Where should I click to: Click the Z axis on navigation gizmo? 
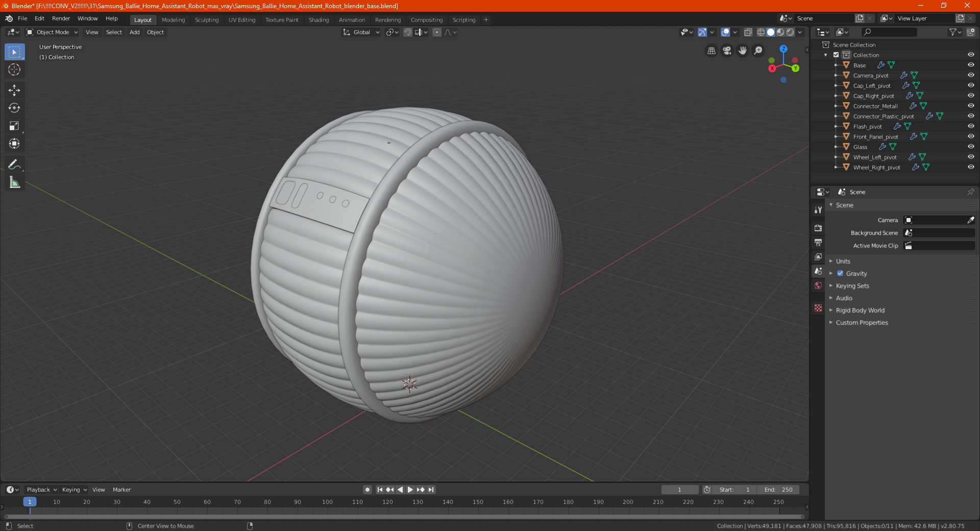[783, 49]
